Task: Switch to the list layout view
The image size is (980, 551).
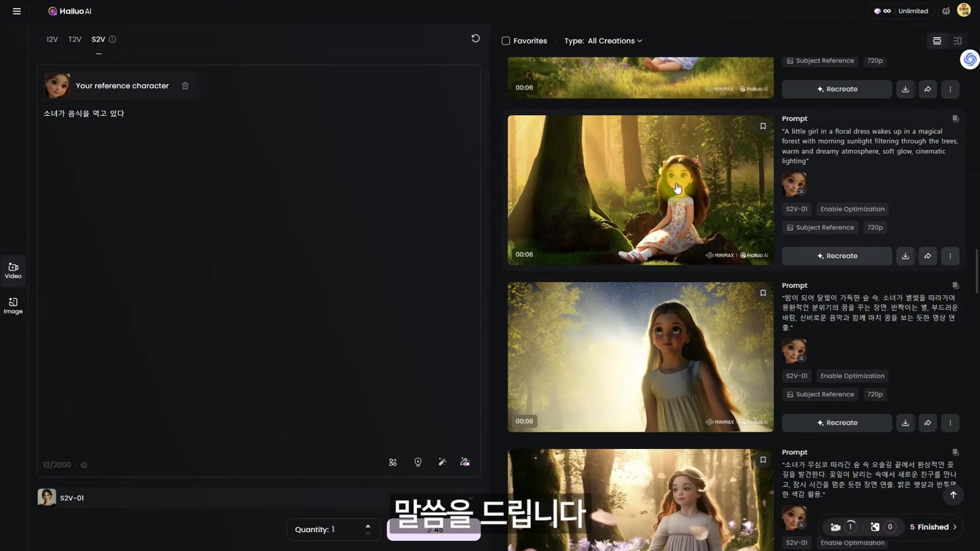Action: tap(937, 41)
